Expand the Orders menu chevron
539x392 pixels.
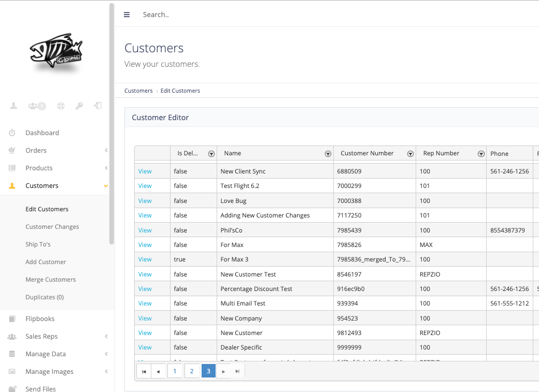tap(106, 150)
